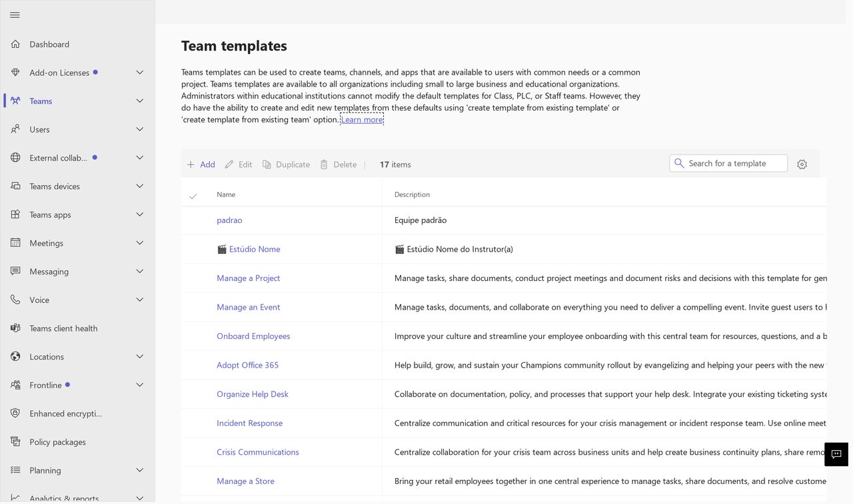Image resolution: width=853 pixels, height=504 pixels.
Task: Click the Add template button
Action: [x=201, y=164]
